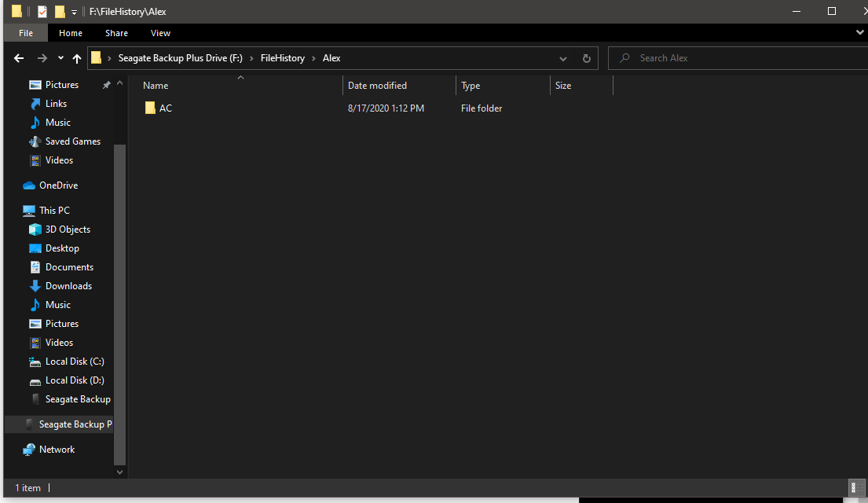The image size is (868, 503).
Task: Click Alex in the breadcrumb path
Action: (331, 57)
